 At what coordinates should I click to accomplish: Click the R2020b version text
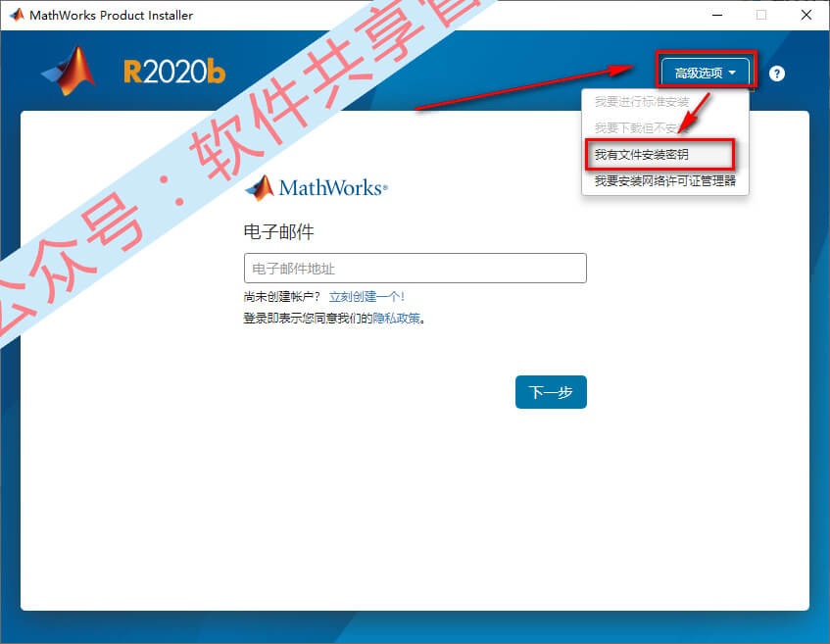174,72
